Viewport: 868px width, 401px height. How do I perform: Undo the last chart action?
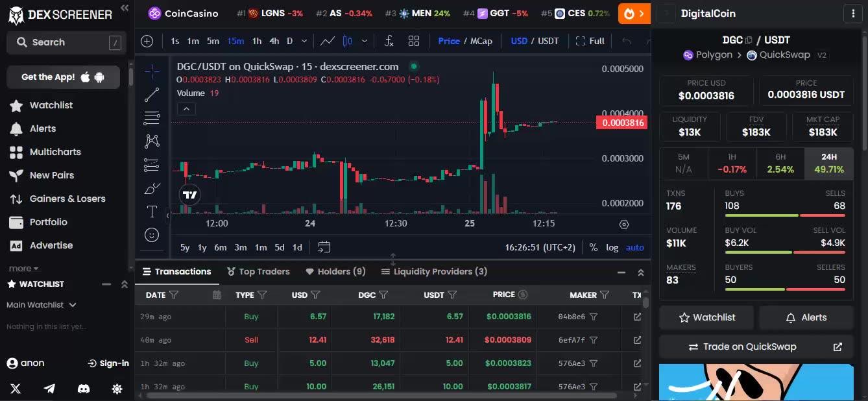[626, 41]
